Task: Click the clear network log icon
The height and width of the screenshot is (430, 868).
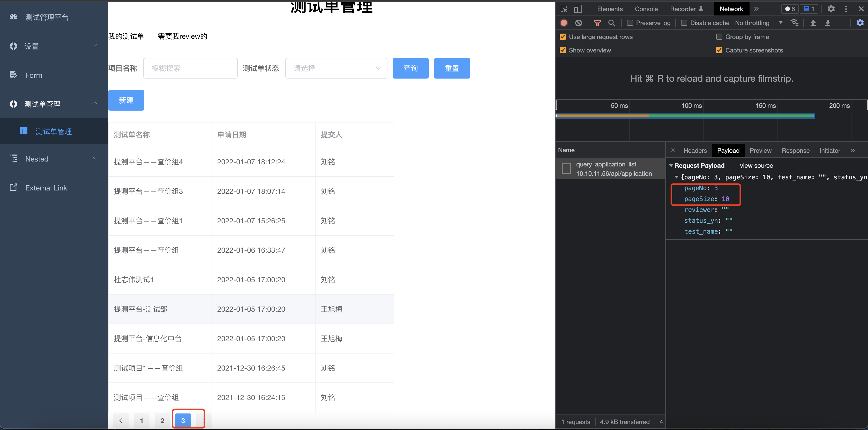Action: 579,23
